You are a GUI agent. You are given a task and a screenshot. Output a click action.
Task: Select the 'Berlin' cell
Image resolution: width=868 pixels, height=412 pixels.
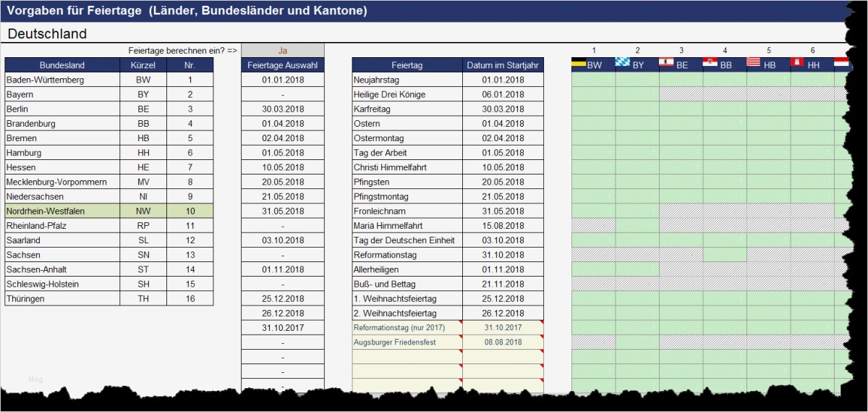pos(62,109)
